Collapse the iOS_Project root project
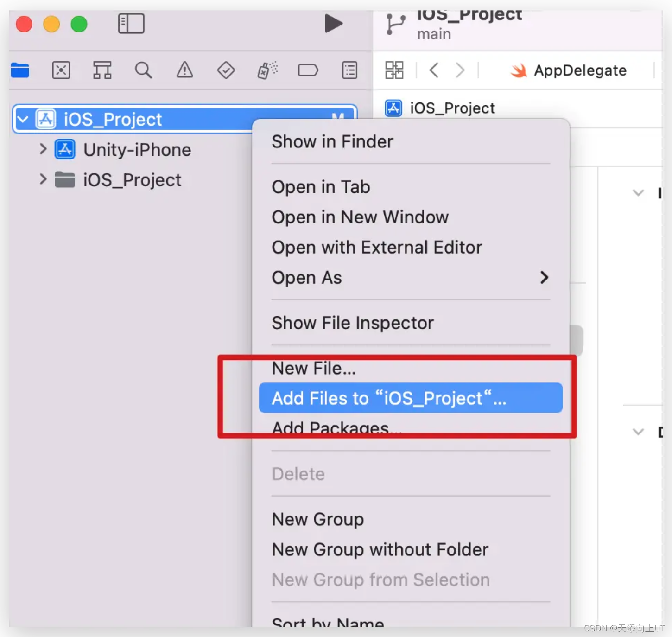The height and width of the screenshot is (637, 672). pos(22,119)
